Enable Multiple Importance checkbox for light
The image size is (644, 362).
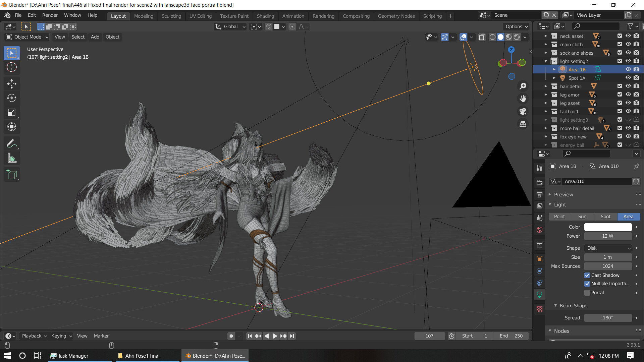pyautogui.click(x=587, y=283)
